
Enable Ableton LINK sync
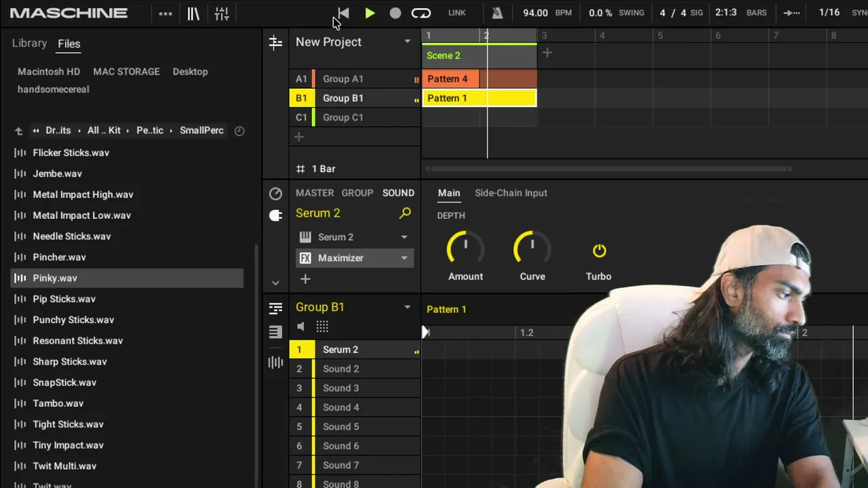tap(457, 13)
